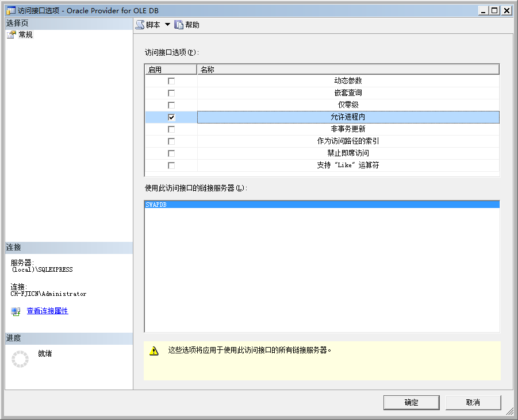Open 查看连接属性 link

coord(47,311)
